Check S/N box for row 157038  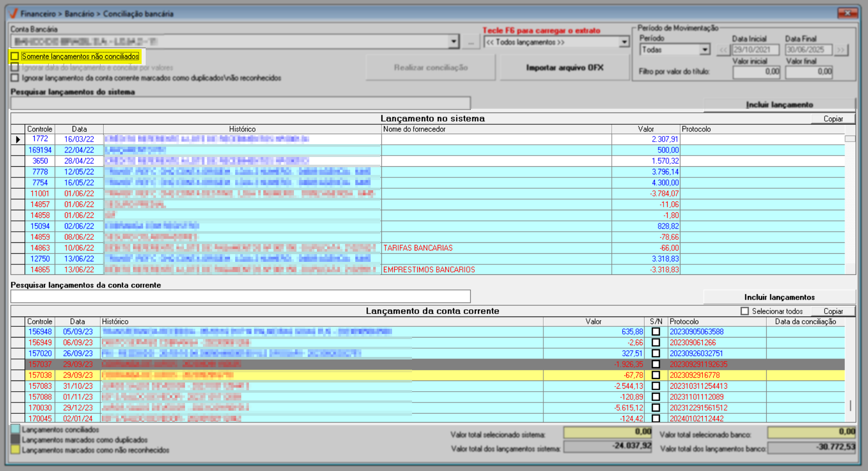click(656, 375)
